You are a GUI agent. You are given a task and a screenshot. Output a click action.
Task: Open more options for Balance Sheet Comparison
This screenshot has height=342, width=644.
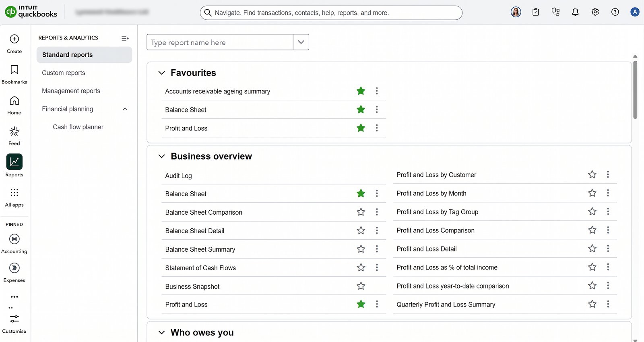pyautogui.click(x=377, y=212)
